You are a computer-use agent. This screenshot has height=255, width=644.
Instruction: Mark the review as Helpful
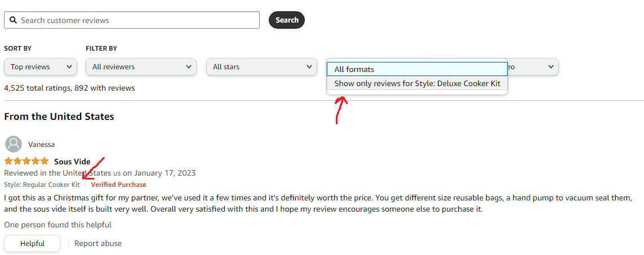click(32, 243)
